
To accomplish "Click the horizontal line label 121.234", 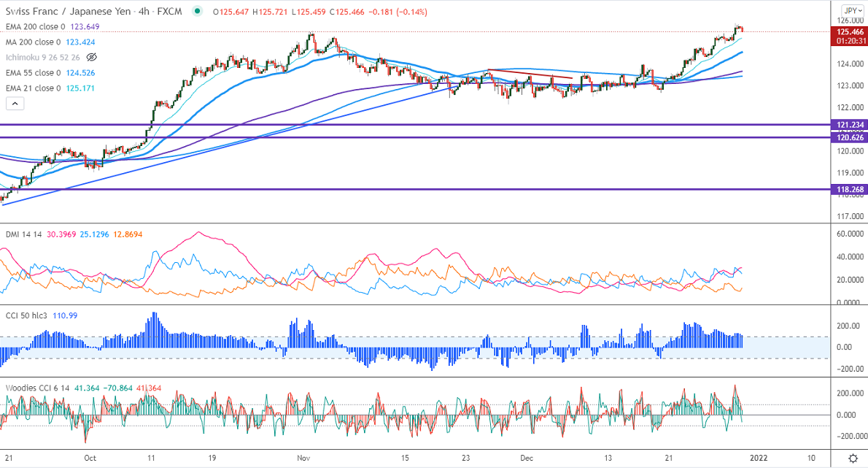I will [x=850, y=125].
